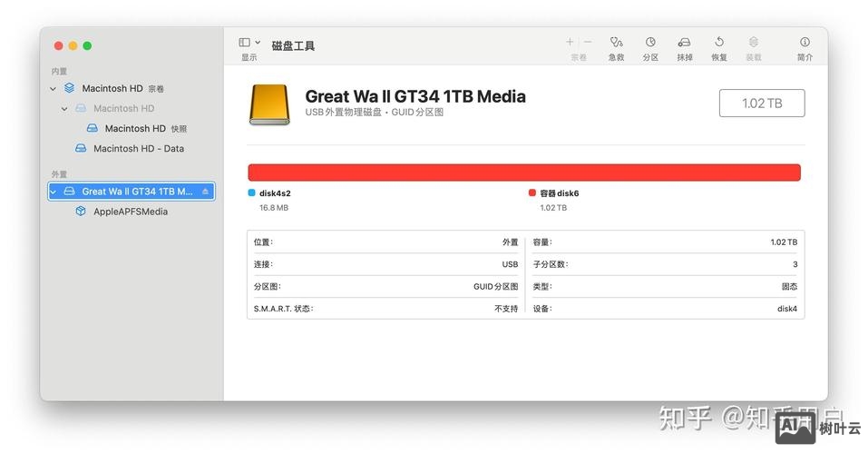868x454 pixels.
Task: Eject the Great Wall GT34 external disk
Action: 205,192
